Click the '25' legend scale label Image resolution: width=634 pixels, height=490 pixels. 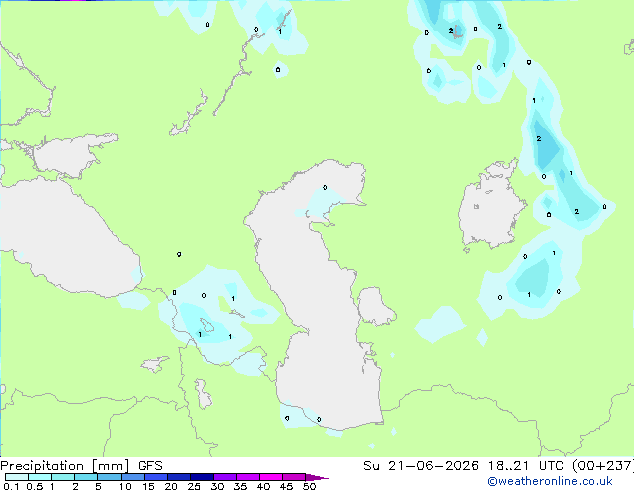tap(194, 486)
